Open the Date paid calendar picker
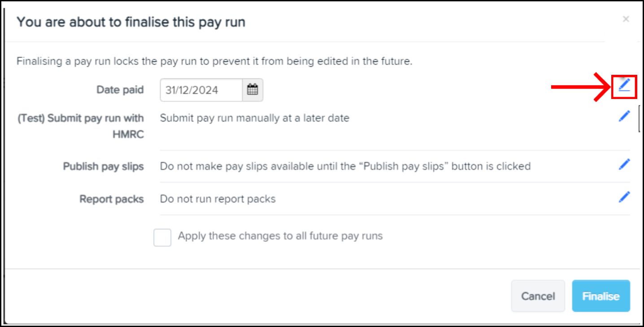Image resolution: width=644 pixels, height=327 pixels. click(x=252, y=90)
